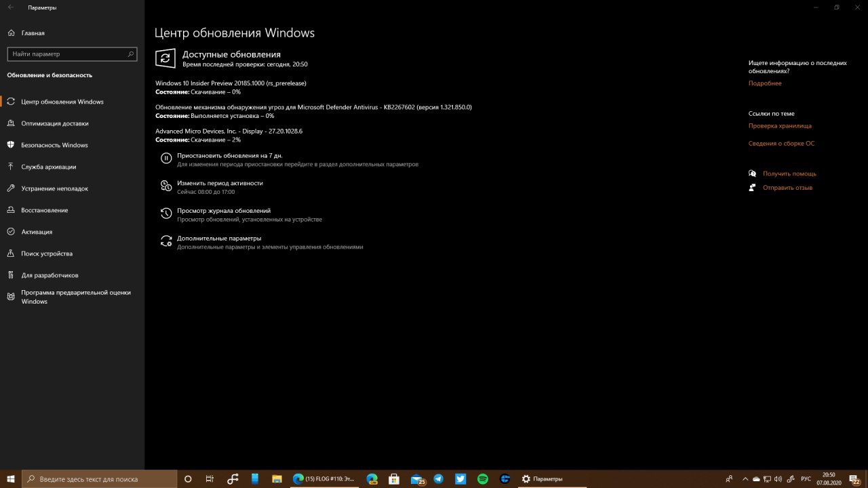868x488 pixels.
Task: Click the Подробнее link
Action: pyautogui.click(x=765, y=83)
